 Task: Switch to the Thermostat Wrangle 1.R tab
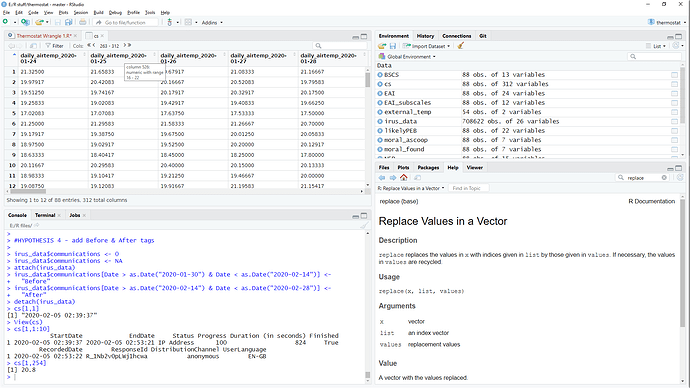(x=44, y=36)
